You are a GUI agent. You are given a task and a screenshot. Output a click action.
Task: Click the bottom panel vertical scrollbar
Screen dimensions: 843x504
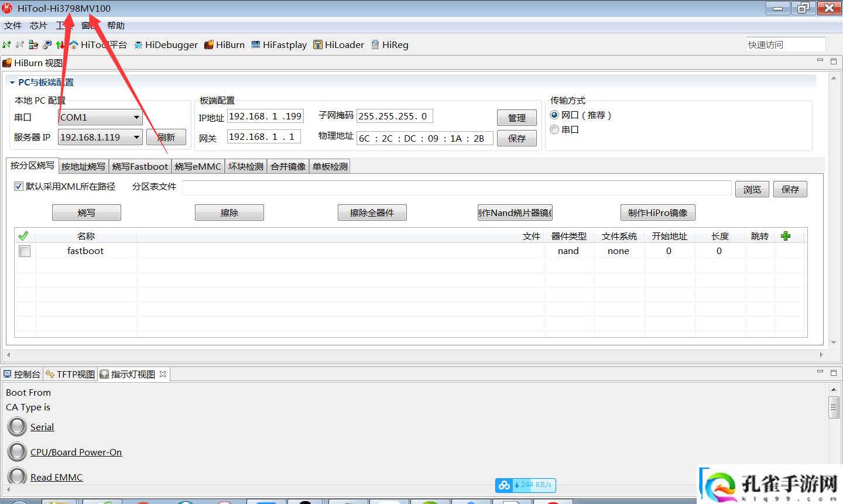tap(834, 407)
